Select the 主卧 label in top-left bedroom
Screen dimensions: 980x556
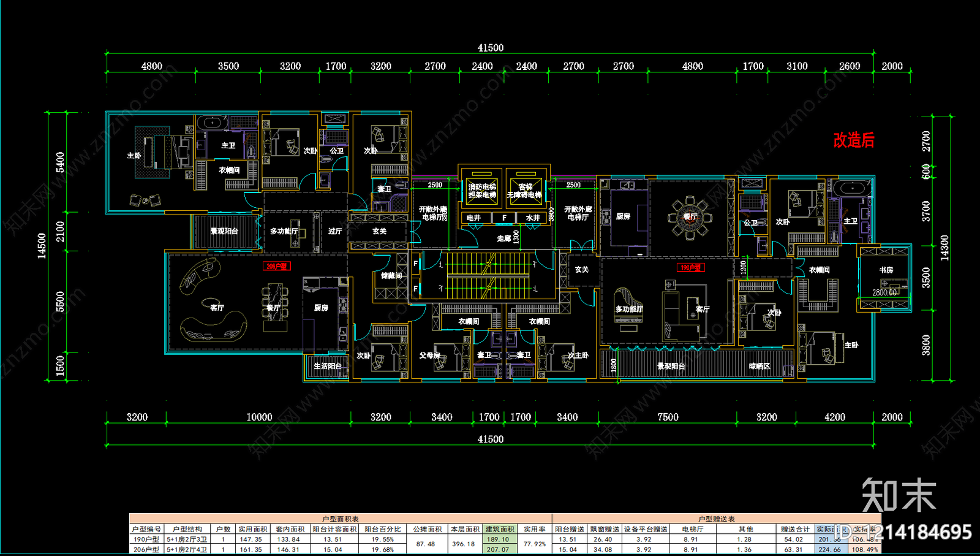[134, 156]
